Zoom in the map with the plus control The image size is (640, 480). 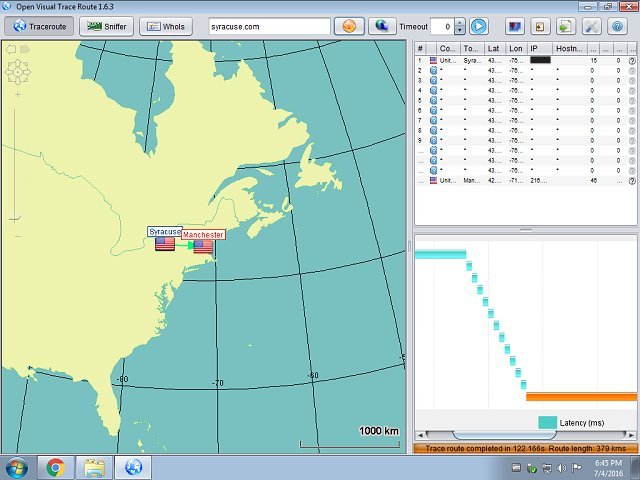[18, 95]
